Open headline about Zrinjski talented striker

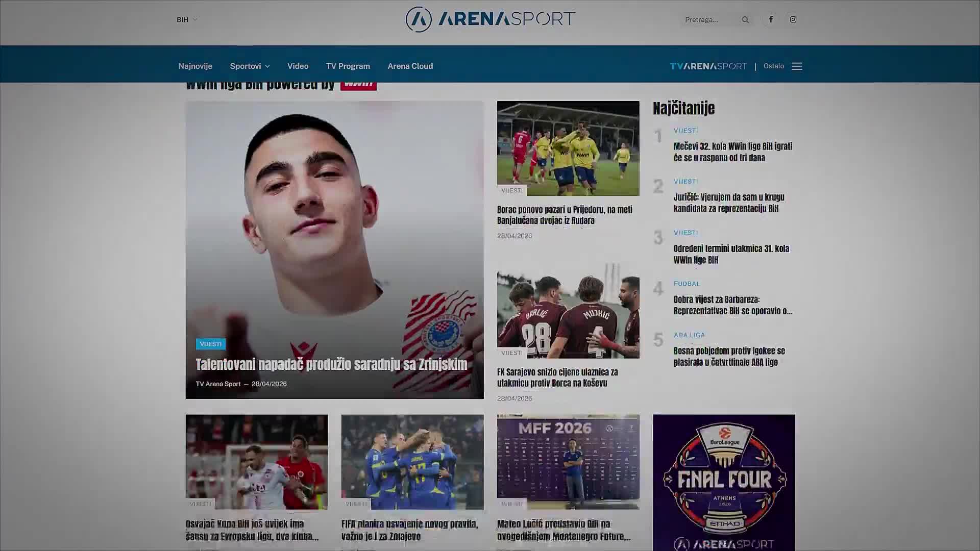coord(331,364)
